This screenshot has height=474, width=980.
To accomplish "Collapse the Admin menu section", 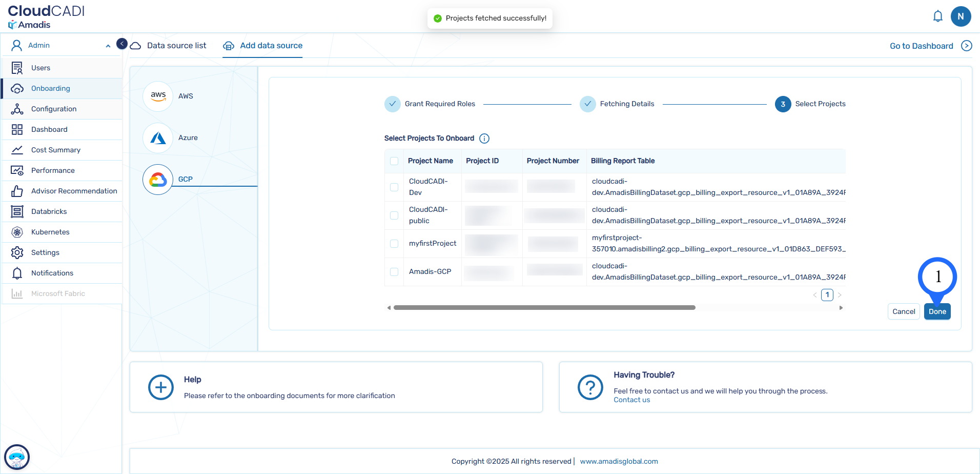I will 108,46.
